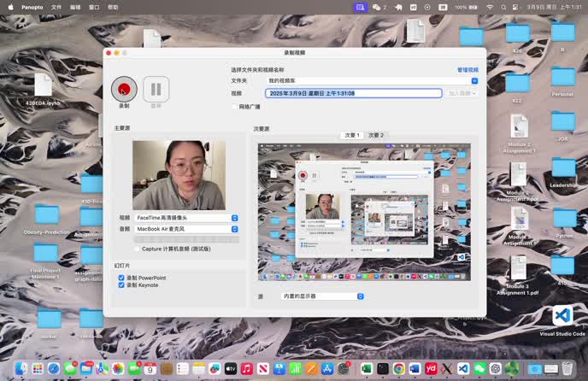
Task: Switch to the 次要 2 tab
Action: 375,135
